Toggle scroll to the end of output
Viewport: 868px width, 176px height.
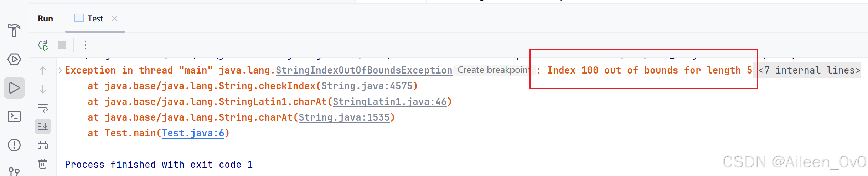[x=43, y=126]
